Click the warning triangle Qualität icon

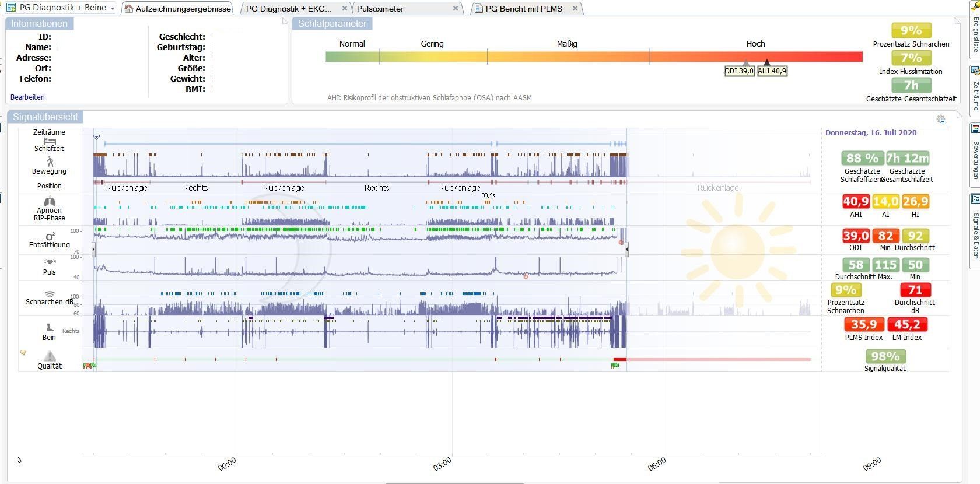pos(50,356)
